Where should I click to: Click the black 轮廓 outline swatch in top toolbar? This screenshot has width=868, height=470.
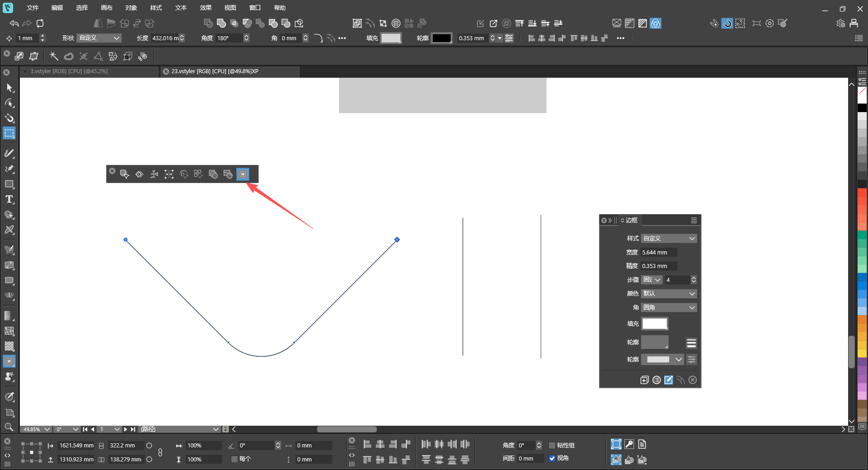(x=442, y=38)
